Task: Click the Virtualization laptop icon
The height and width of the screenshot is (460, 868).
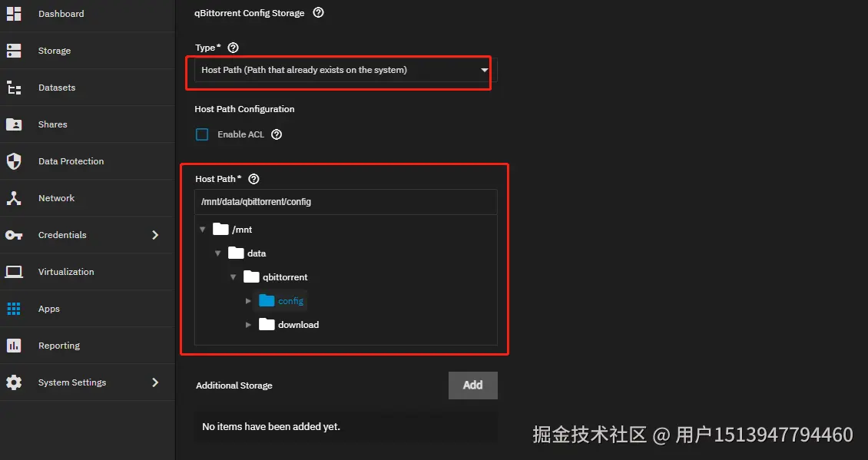Action: pyautogui.click(x=14, y=272)
